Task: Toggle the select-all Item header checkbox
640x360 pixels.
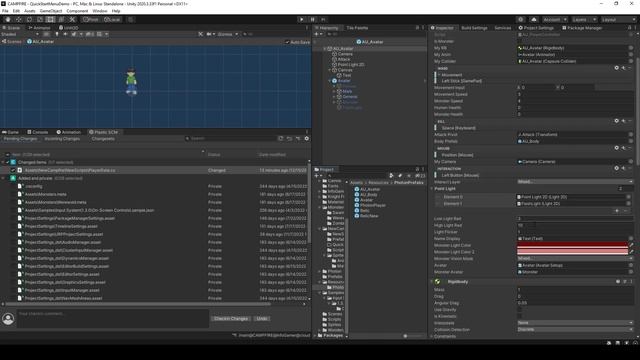Action: click(7, 155)
